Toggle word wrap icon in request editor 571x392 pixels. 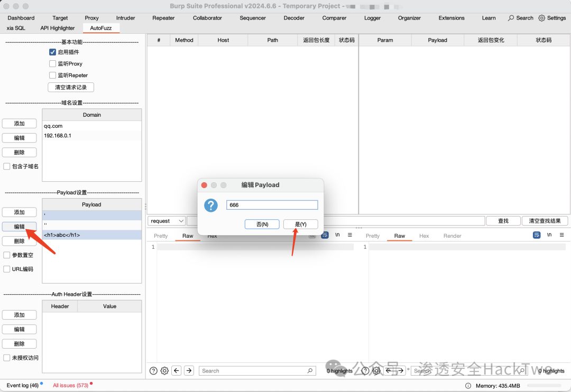(325, 235)
